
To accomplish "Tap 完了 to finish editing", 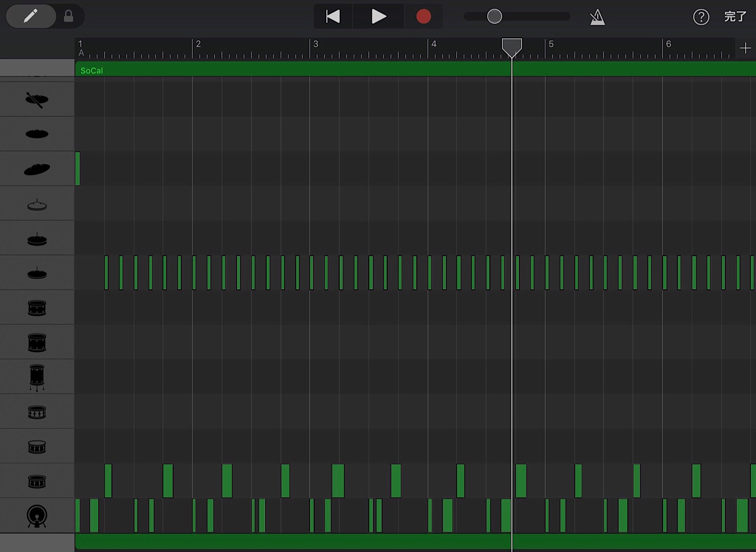I will coord(735,17).
